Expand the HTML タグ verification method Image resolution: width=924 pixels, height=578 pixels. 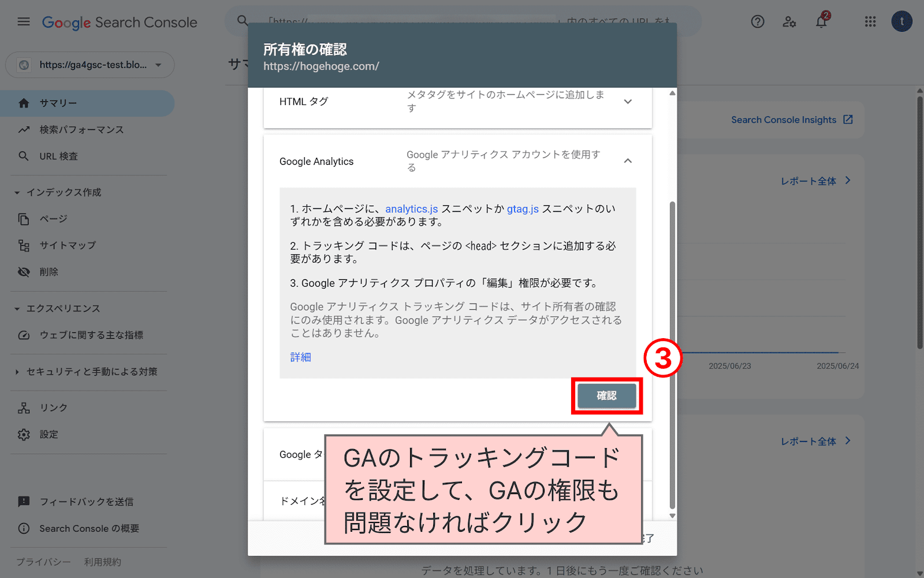(x=628, y=101)
